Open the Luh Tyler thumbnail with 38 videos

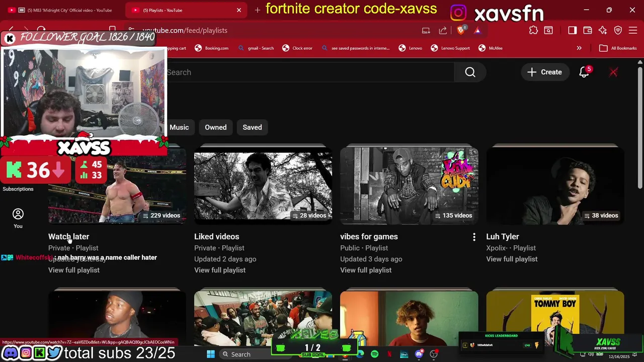tap(555, 187)
